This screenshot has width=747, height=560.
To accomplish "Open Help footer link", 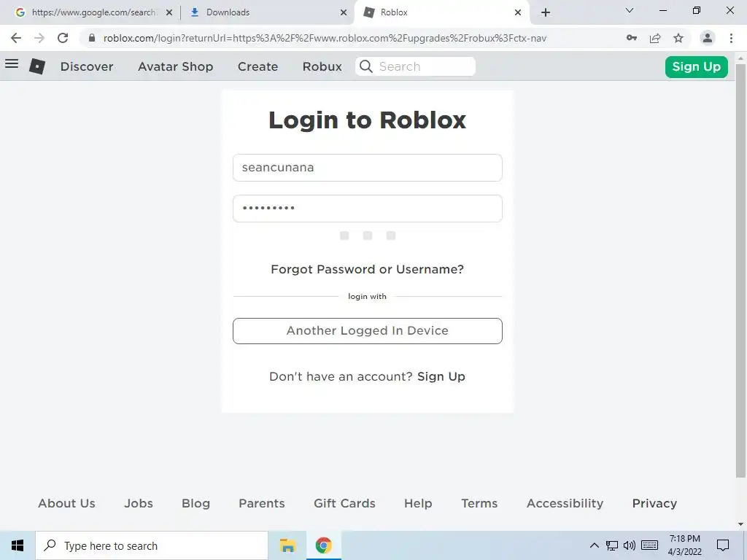I will click(418, 503).
